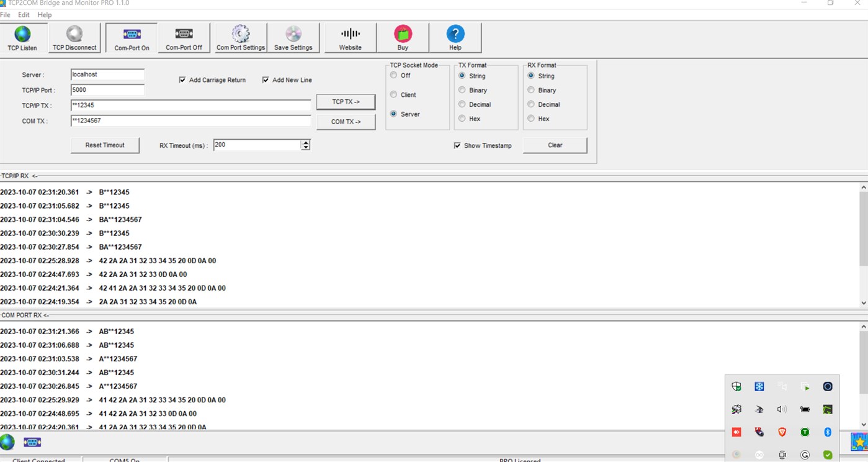Click the TCP Disconnect icon

[x=74, y=34]
